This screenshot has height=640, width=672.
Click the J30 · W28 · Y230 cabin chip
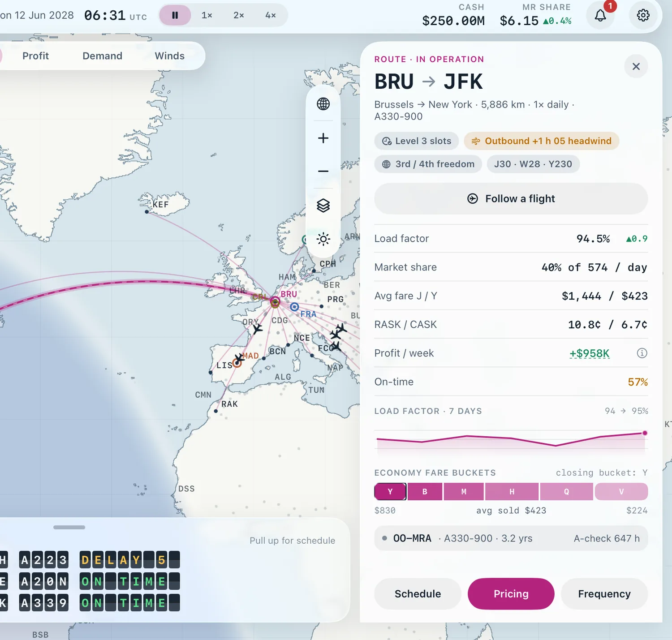click(533, 164)
